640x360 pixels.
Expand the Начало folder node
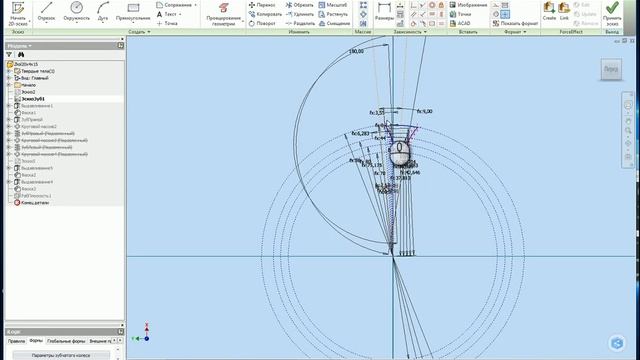point(9,85)
